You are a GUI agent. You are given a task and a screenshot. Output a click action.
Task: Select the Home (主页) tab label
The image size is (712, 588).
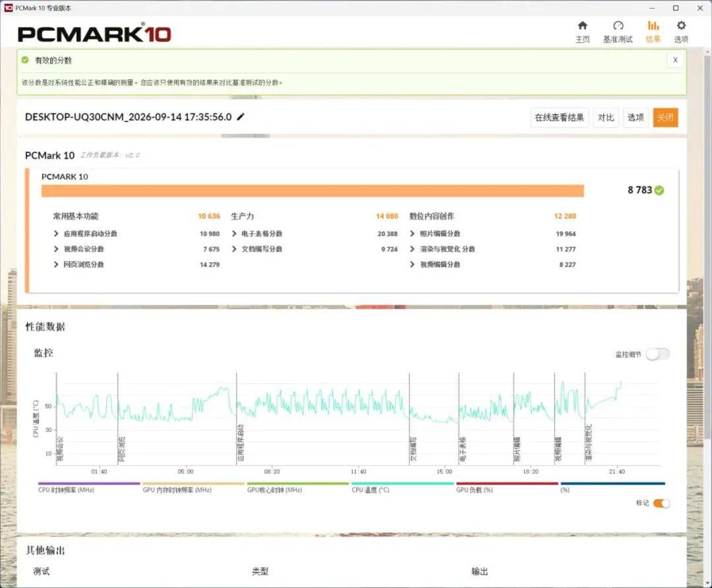[583, 40]
